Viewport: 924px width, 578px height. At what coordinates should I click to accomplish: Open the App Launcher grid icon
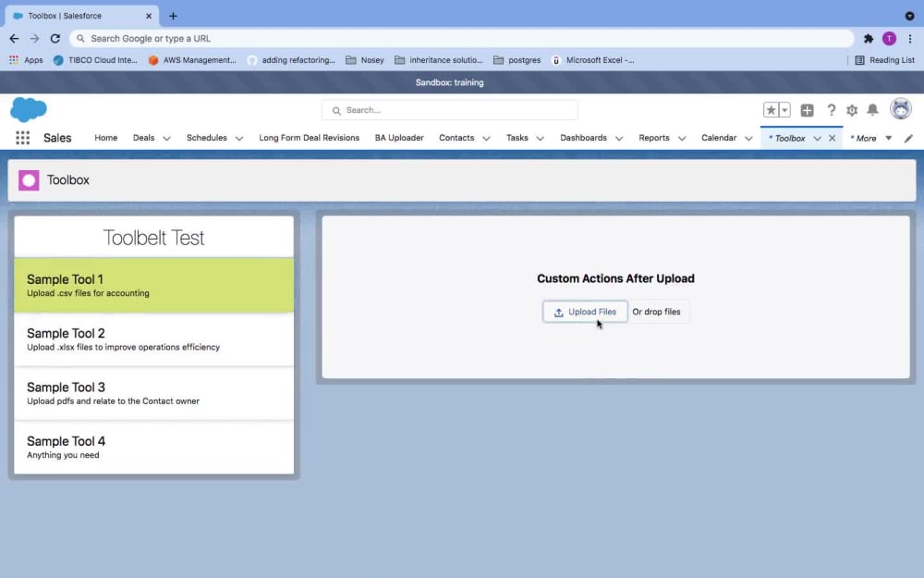point(22,138)
